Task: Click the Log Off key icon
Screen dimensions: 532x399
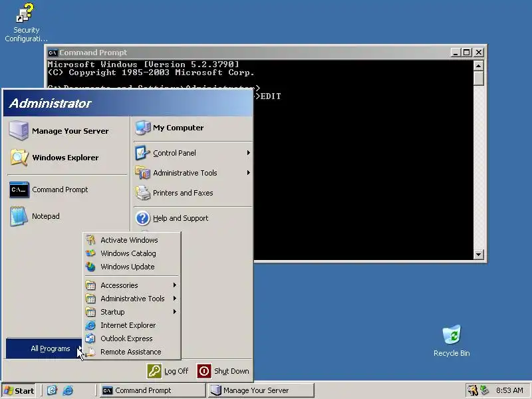Action: [x=154, y=371]
